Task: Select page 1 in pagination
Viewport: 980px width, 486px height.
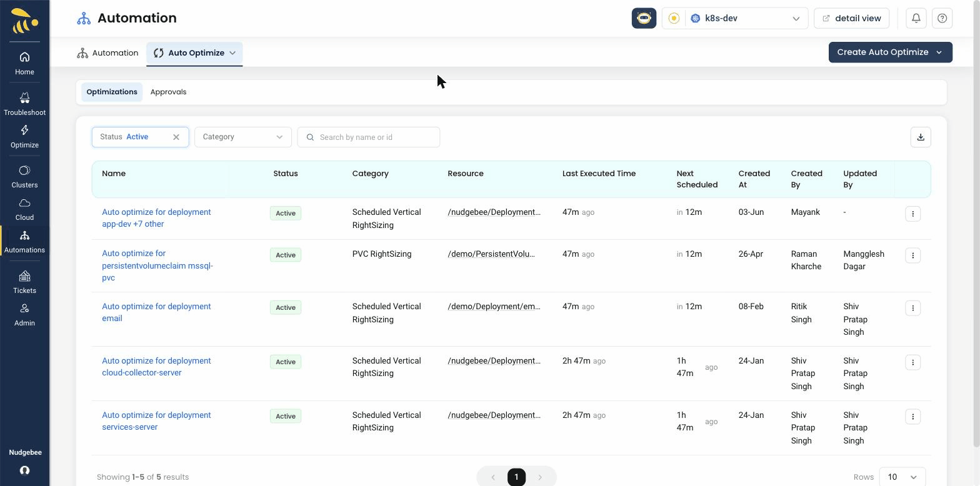Action: 516,477
